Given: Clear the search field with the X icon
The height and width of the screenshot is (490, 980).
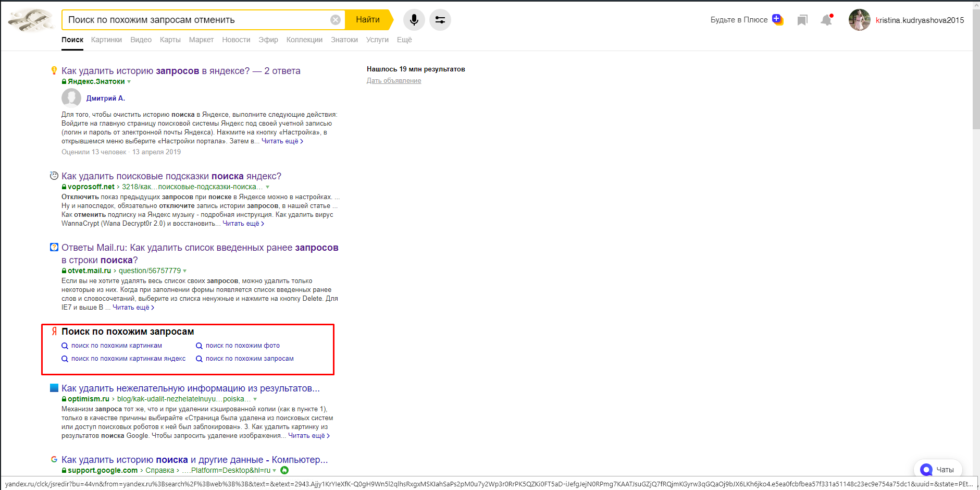Looking at the screenshot, I should (336, 20).
